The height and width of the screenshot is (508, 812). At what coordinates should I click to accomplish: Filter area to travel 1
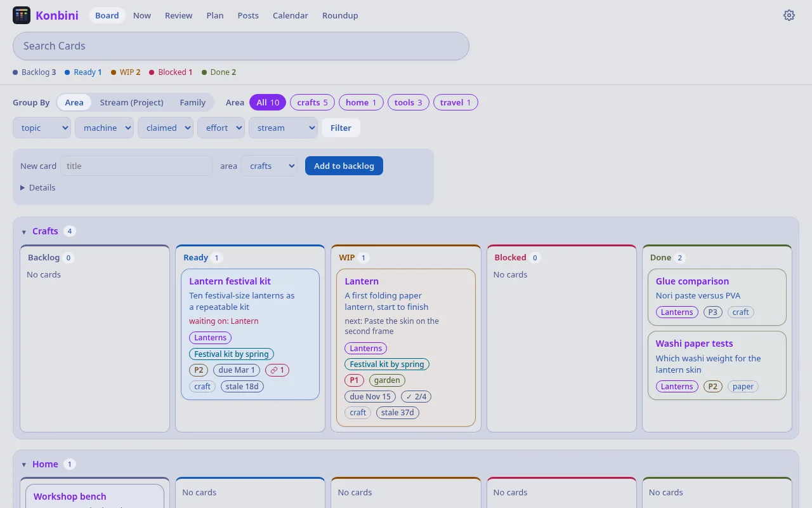455,102
